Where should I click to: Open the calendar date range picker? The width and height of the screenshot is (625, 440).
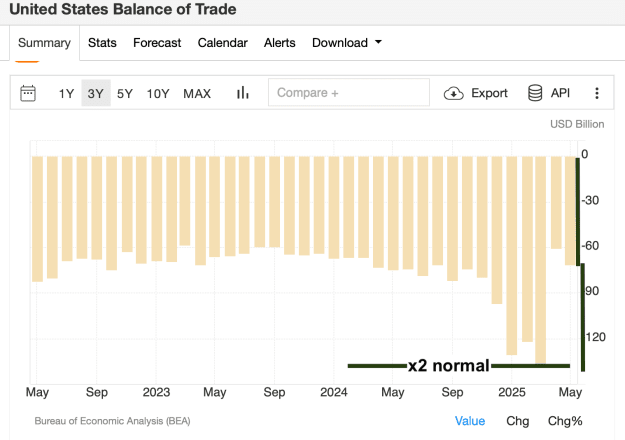[28, 93]
